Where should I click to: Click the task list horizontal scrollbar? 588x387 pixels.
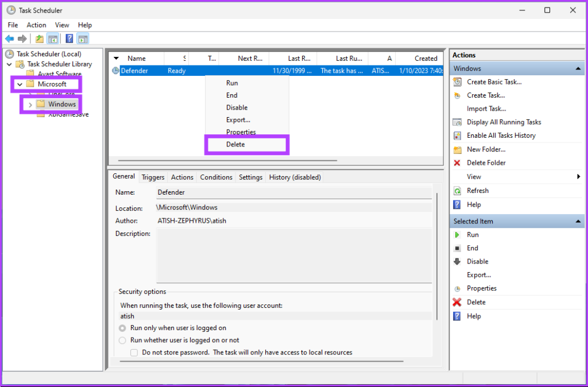[x=230, y=161]
